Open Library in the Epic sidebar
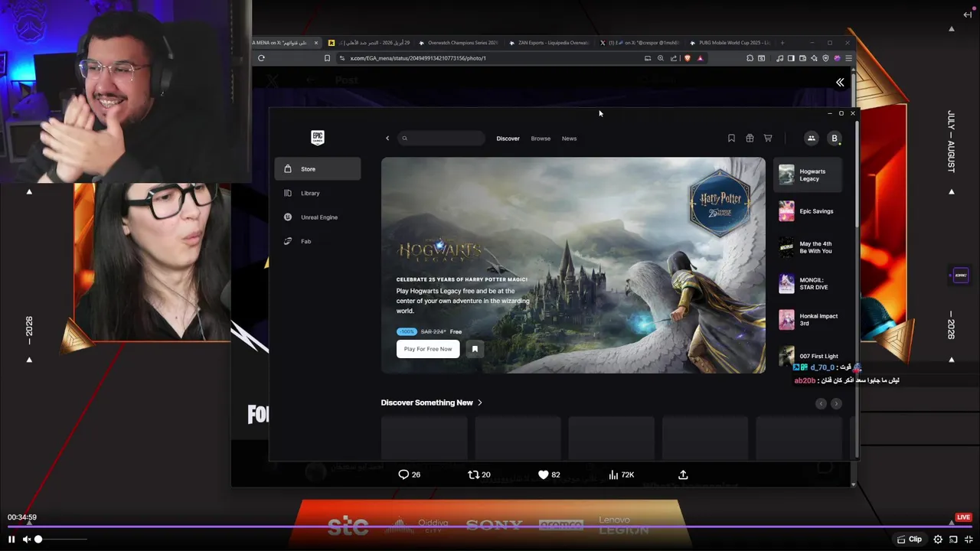Image resolution: width=980 pixels, height=551 pixels. (x=318, y=193)
